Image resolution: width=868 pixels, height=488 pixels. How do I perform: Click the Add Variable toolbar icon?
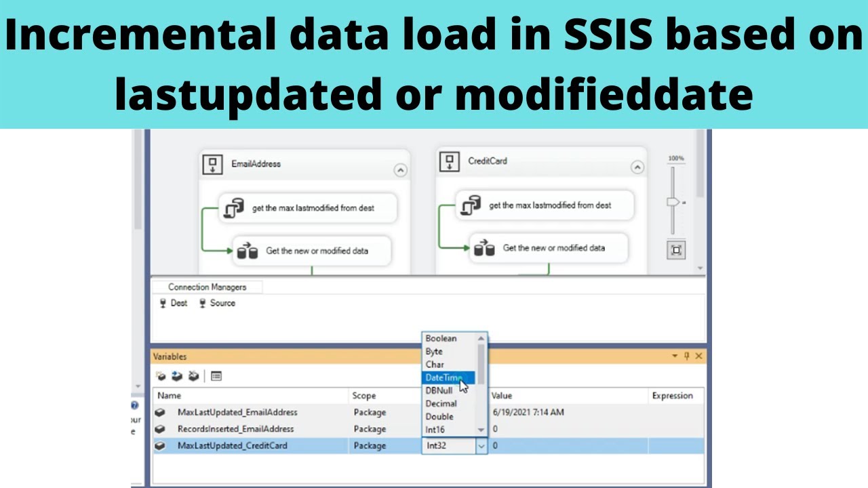point(161,376)
